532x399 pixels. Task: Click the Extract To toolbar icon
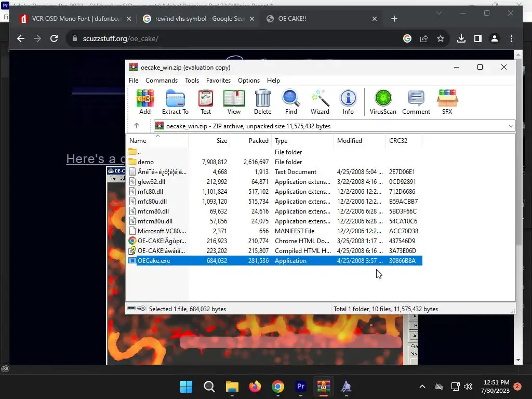[175, 102]
